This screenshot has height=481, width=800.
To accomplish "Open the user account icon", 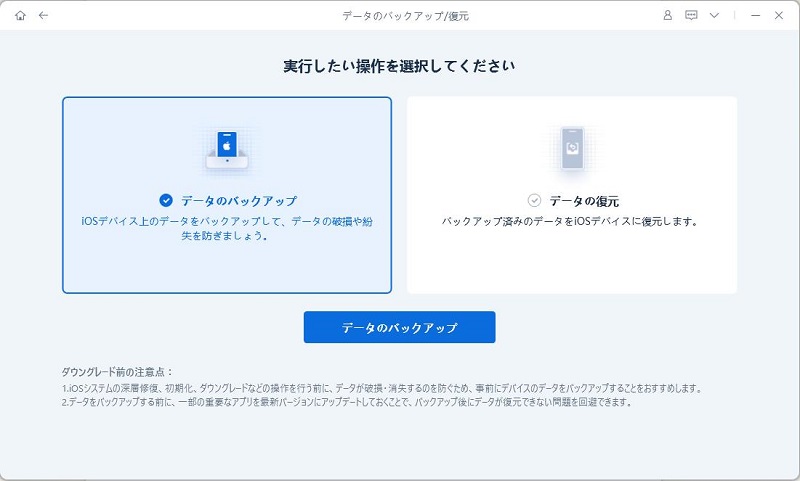I will click(667, 15).
